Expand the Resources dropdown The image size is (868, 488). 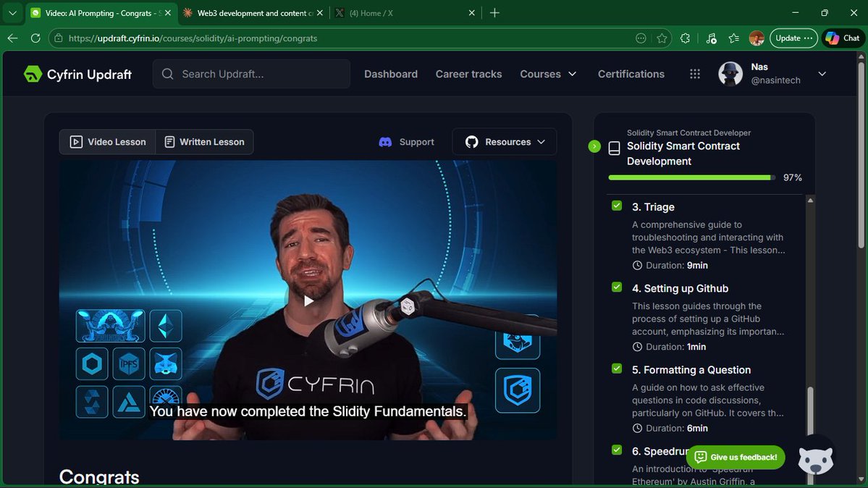[542, 142]
